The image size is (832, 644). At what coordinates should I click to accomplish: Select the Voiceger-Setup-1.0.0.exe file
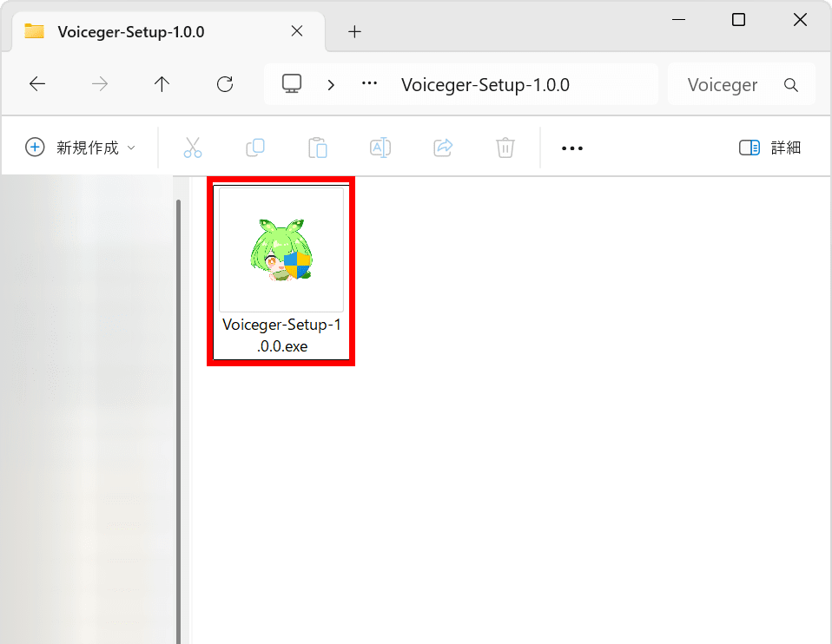pos(281,271)
